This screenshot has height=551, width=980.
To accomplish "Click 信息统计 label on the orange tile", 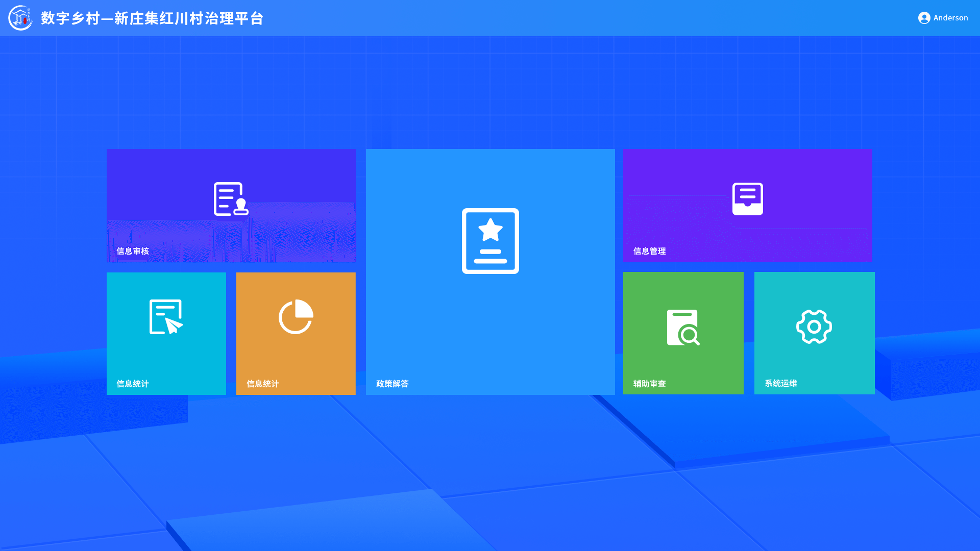I will pos(262,384).
